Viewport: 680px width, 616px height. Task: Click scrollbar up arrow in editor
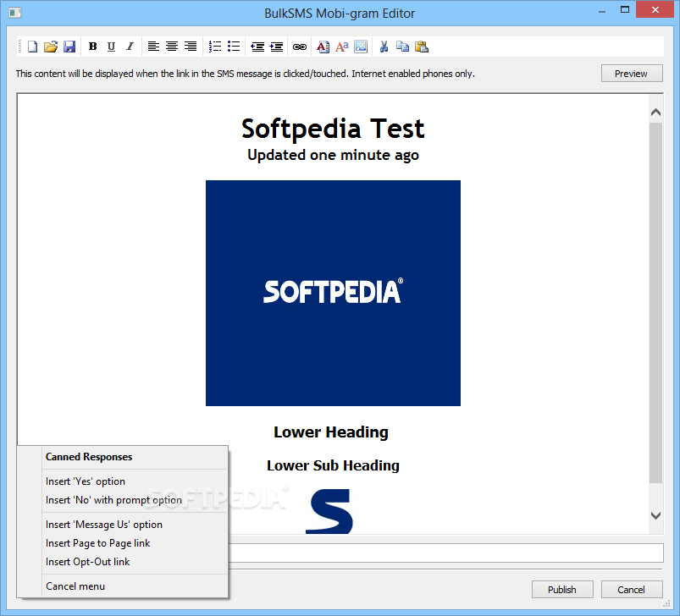click(655, 113)
